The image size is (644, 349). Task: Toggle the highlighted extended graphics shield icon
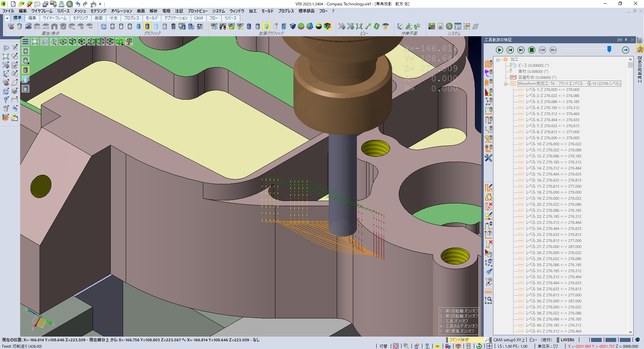(x=266, y=26)
